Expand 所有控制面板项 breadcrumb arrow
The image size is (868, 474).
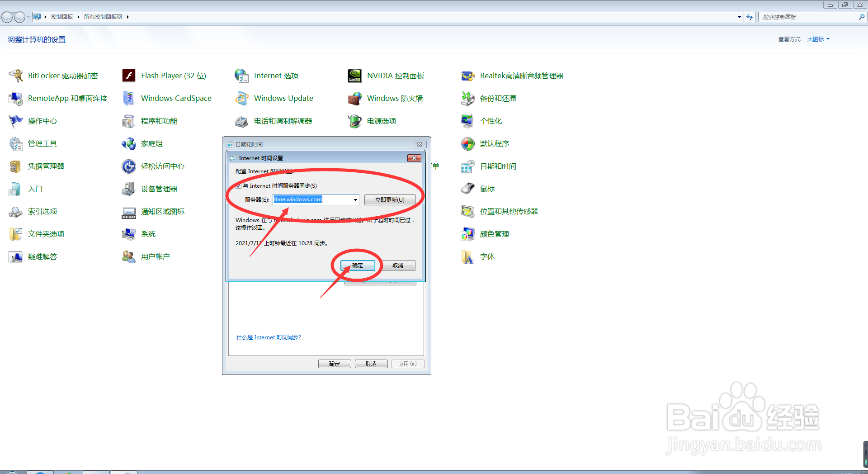pos(128,17)
